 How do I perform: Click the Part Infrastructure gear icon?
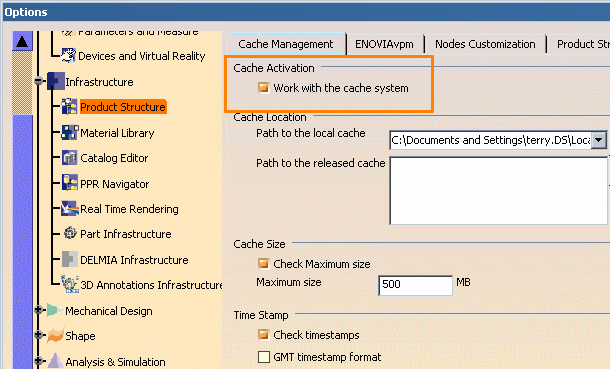(x=70, y=233)
